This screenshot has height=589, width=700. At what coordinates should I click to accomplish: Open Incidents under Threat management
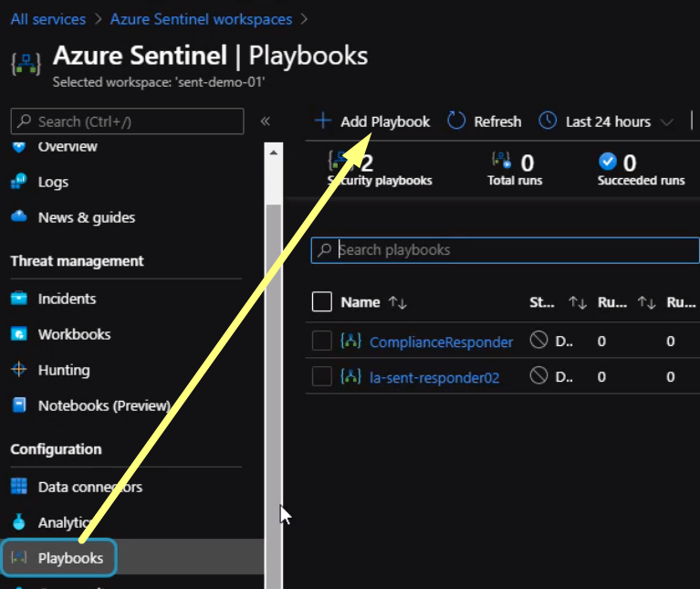[x=67, y=299]
